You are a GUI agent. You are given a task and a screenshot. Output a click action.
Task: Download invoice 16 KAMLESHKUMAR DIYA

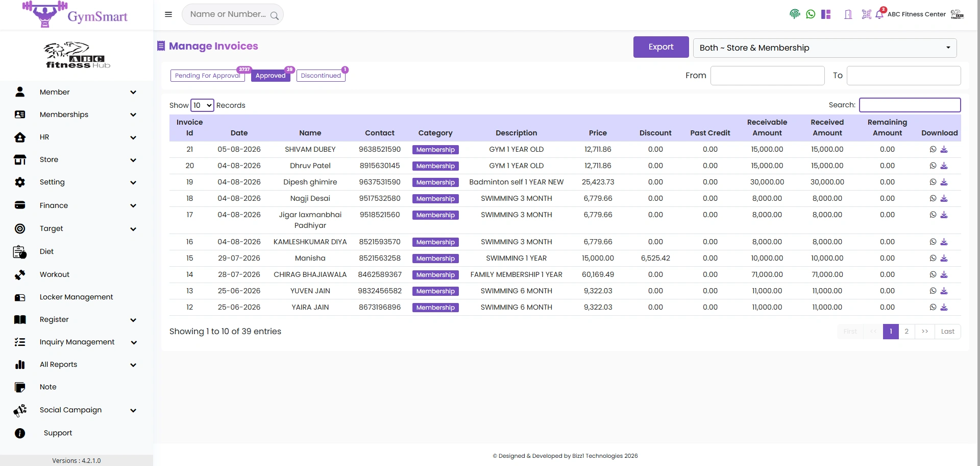(944, 242)
